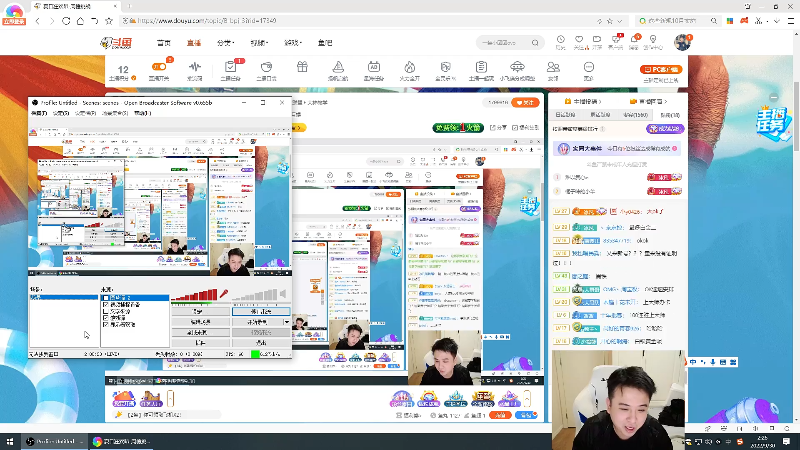Switch to OBS in the Windows taskbar
The width and height of the screenshot is (800, 450).
pyautogui.click(x=54, y=441)
